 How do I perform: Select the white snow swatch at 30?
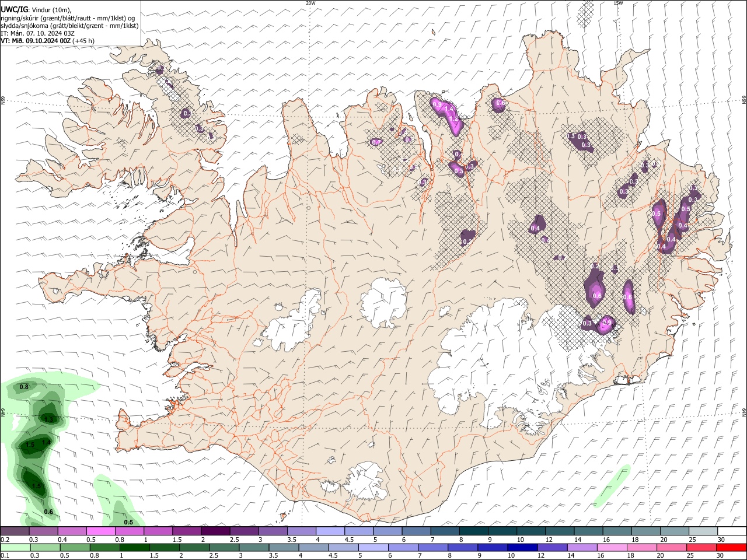[x=732, y=531]
